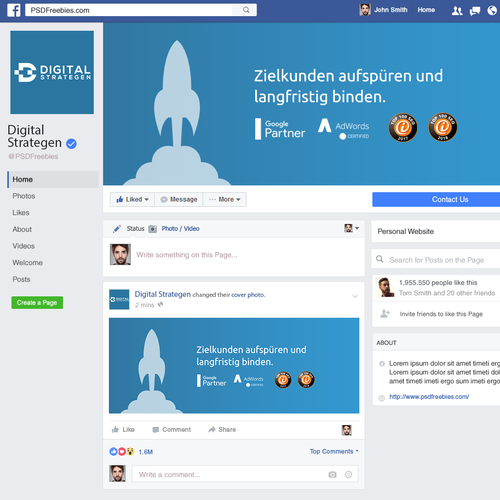
Task: Open the cover photo image in the post
Action: pyautogui.click(x=234, y=366)
